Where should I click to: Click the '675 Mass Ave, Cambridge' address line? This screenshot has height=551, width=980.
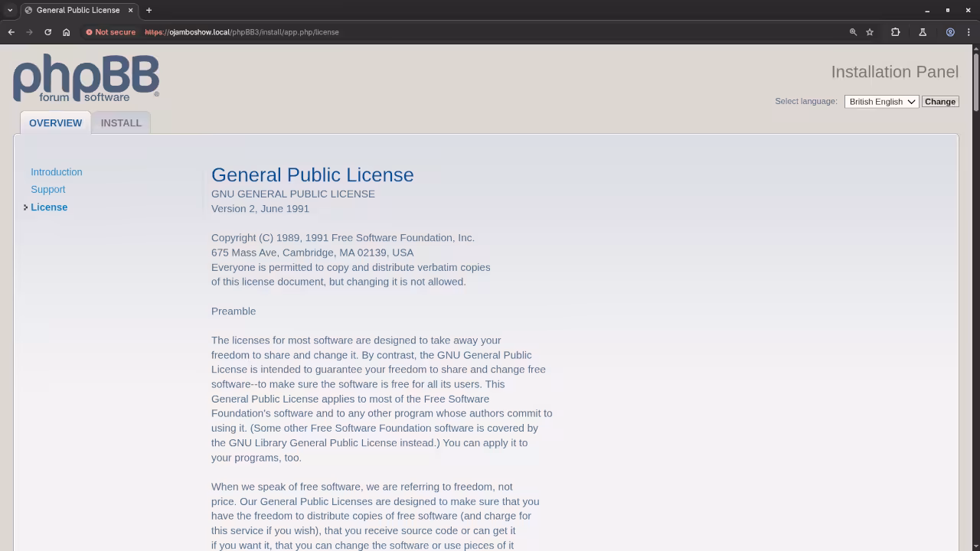pos(312,253)
